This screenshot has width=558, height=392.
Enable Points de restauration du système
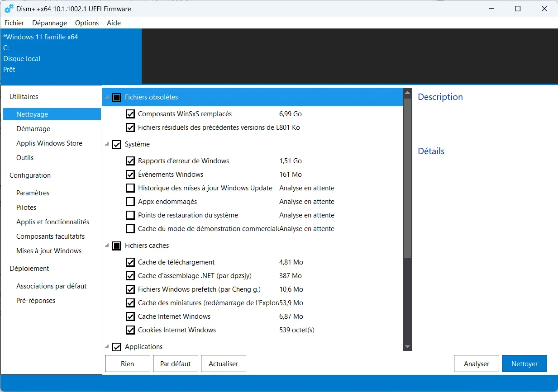point(130,215)
